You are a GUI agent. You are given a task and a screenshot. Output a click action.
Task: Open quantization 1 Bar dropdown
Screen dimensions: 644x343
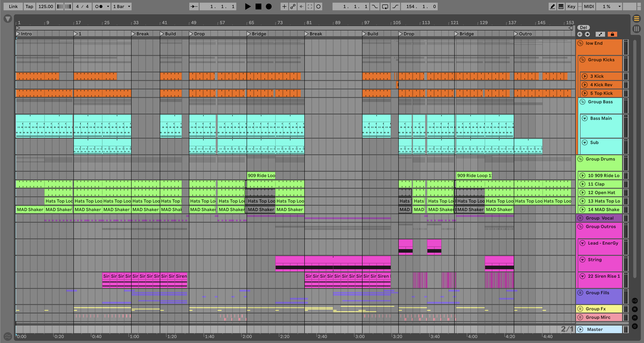point(122,6)
